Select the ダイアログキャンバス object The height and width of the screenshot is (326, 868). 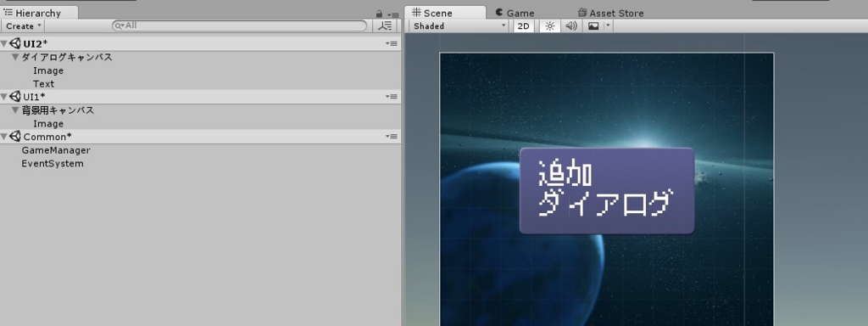pyautogui.click(x=67, y=57)
